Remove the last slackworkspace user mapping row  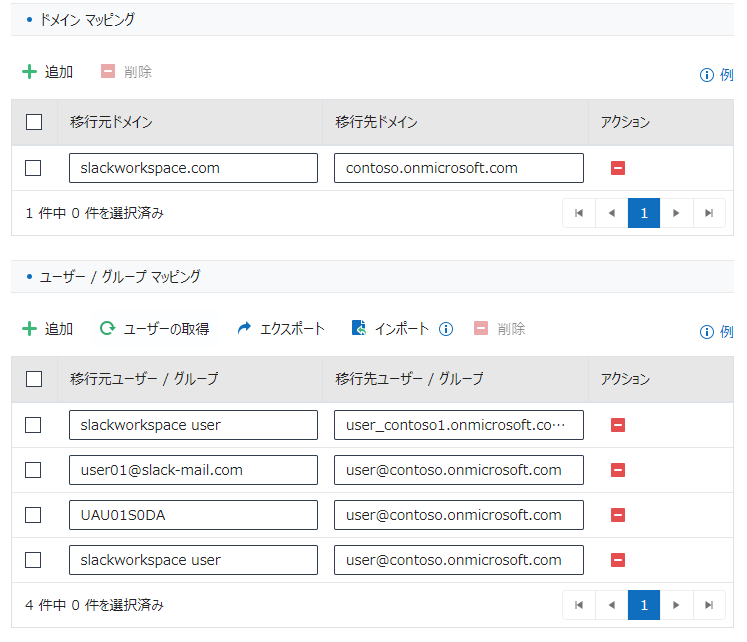pos(618,560)
